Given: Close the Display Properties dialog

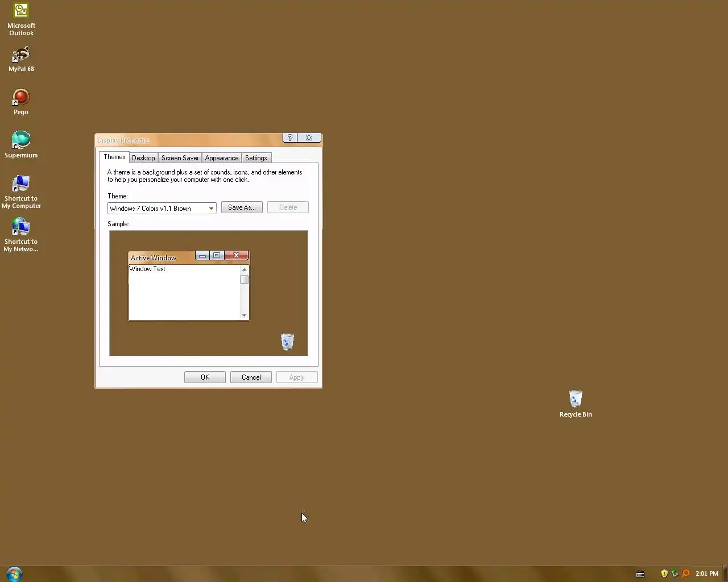Looking at the screenshot, I should point(309,138).
